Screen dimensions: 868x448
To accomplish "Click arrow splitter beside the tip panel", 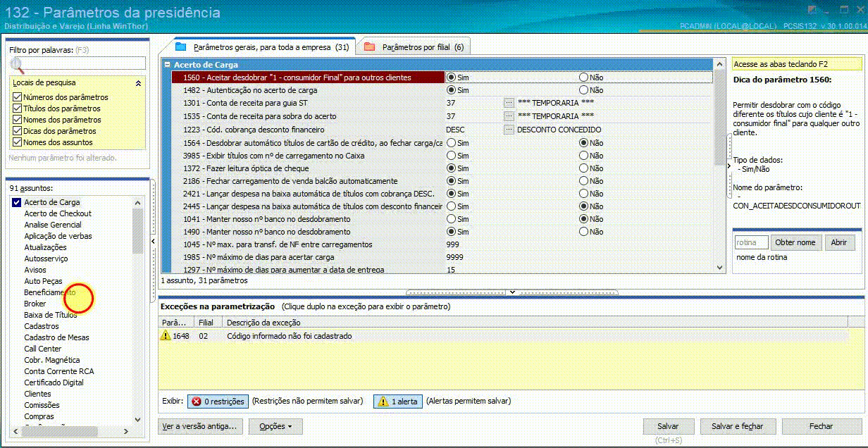I will click(729, 165).
